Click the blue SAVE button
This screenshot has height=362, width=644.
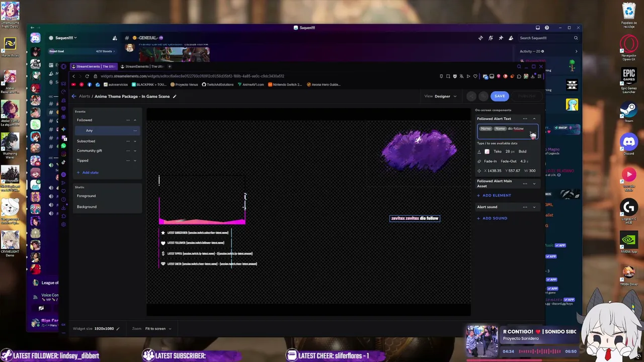coord(500,96)
